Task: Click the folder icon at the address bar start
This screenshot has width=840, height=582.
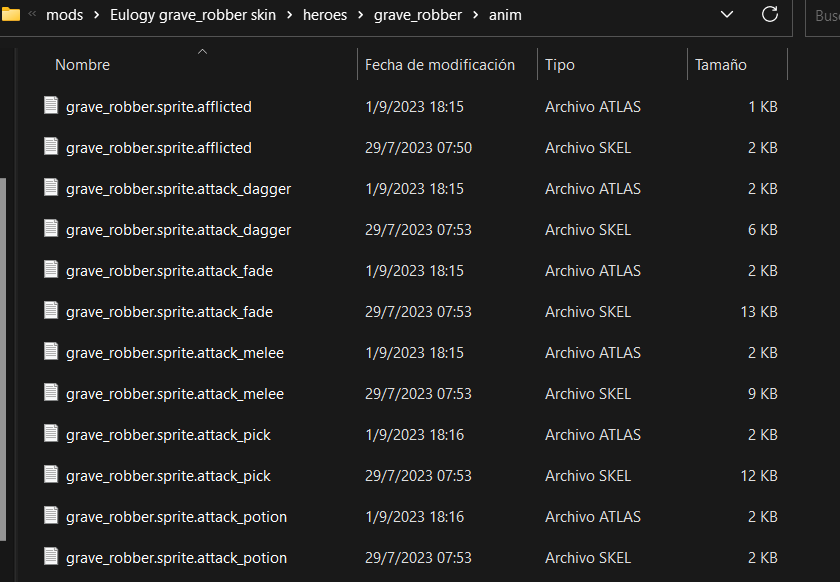Action: coord(10,14)
